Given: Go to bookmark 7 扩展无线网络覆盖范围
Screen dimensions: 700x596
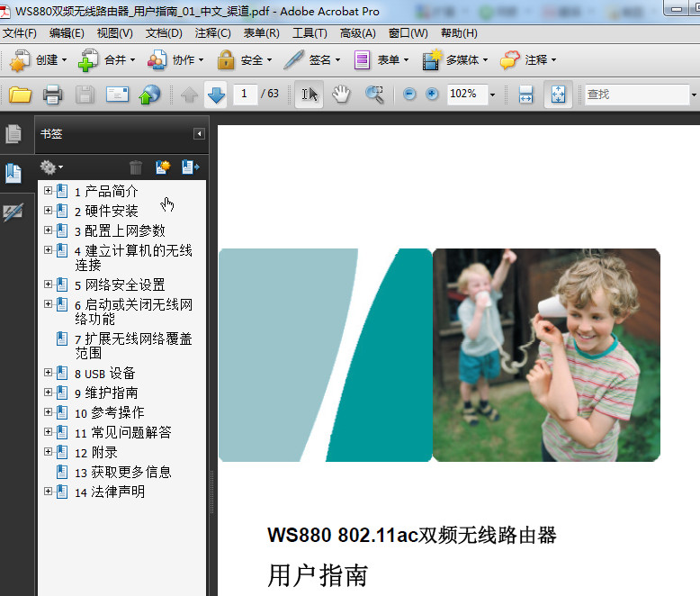Looking at the screenshot, I should point(133,346).
